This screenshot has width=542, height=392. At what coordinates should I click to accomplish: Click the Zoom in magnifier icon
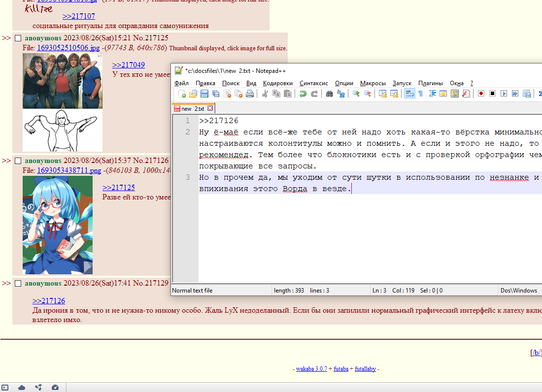pyautogui.click(x=356, y=94)
